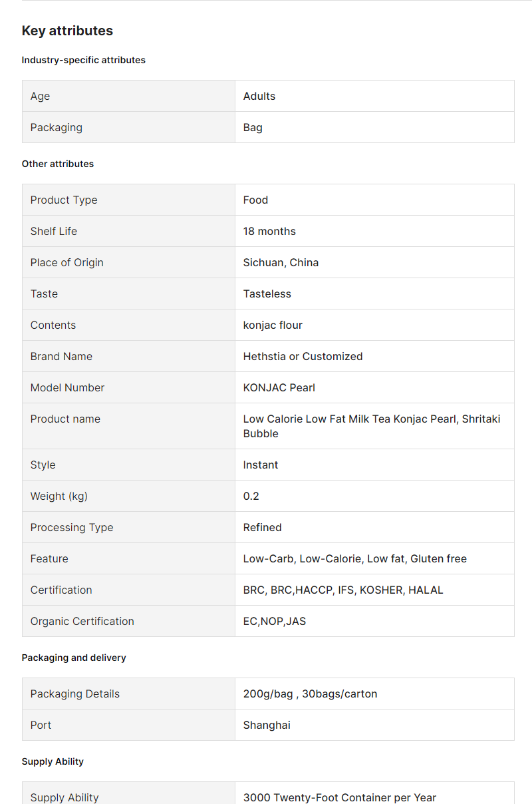Click the Age row value Adults
Viewport: 532px width, 804px height.
click(x=259, y=96)
